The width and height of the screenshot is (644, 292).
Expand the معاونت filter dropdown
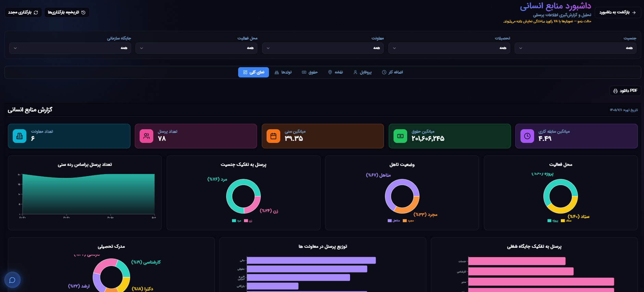(x=323, y=48)
